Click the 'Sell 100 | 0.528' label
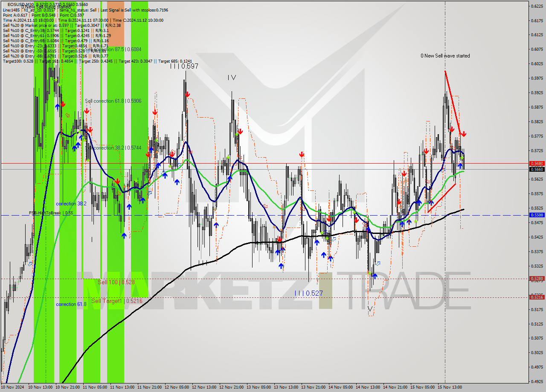This screenshot has height=392, width=546. (x=116, y=282)
